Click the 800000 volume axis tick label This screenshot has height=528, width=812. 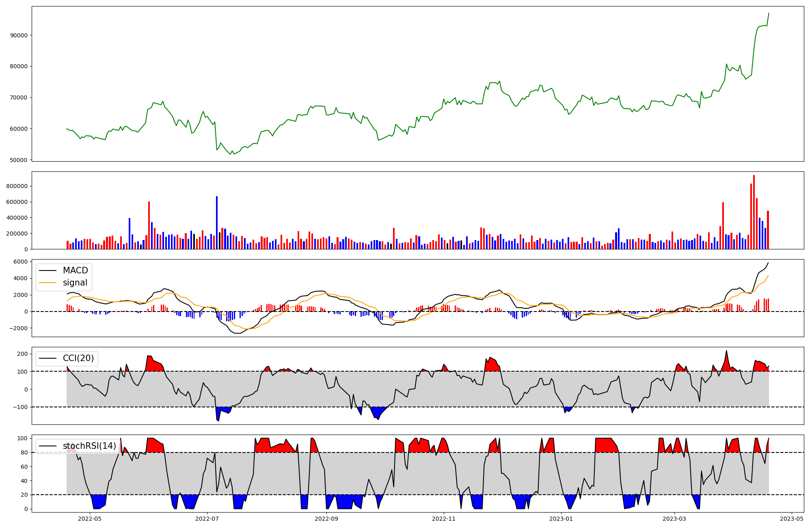pos(17,186)
